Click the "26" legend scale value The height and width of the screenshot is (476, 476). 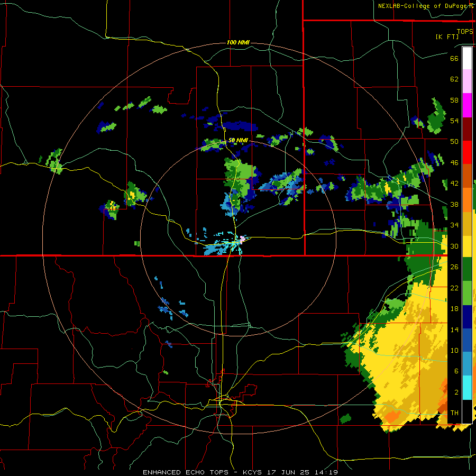point(454,267)
